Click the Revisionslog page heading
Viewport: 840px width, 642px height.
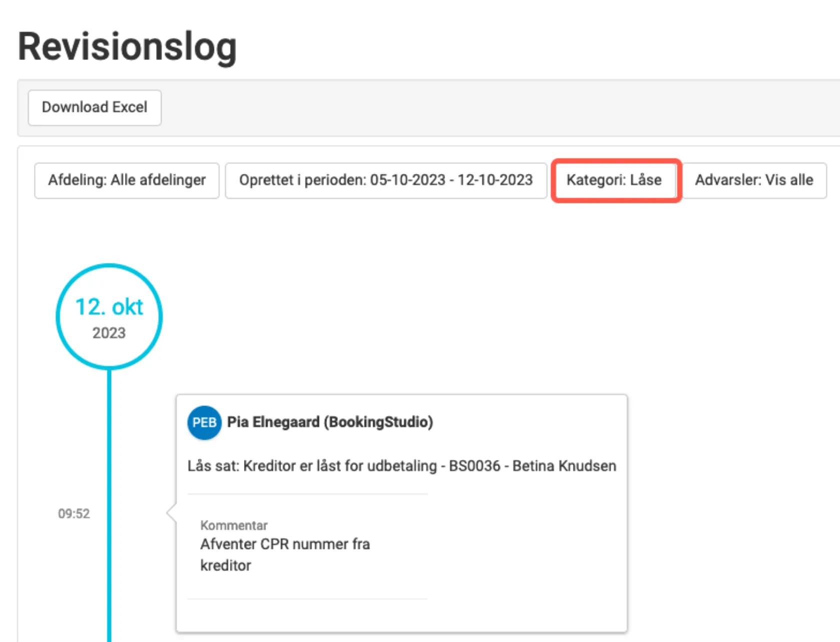tap(127, 46)
